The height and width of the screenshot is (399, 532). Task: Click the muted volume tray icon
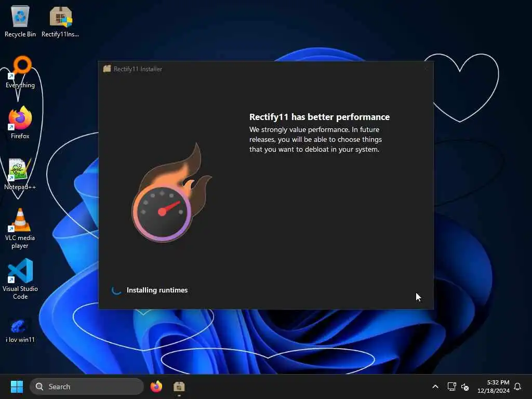point(465,387)
